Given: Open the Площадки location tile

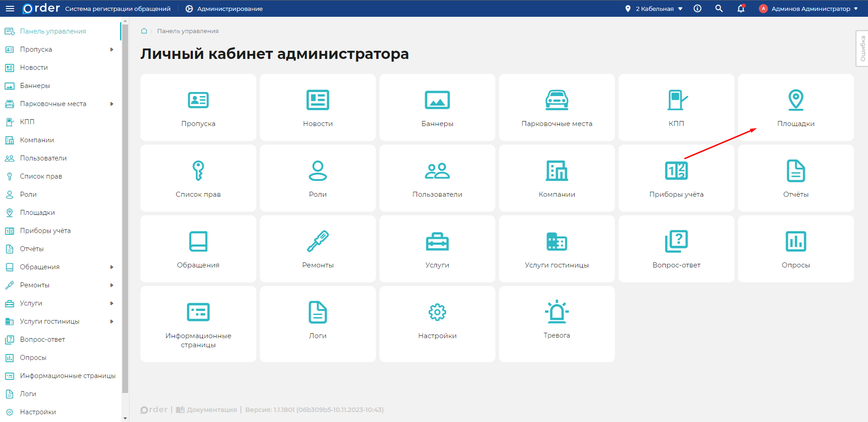Looking at the screenshot, I should [x=796, y=107].
